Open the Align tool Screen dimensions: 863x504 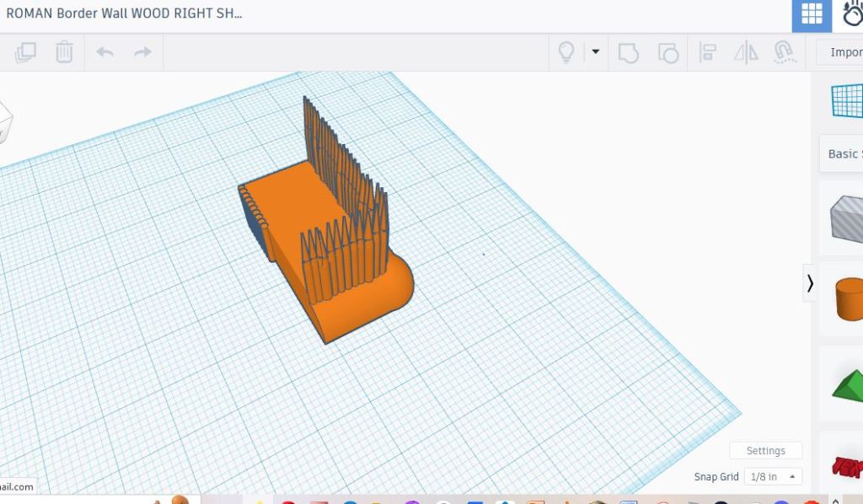click(707, 53)
